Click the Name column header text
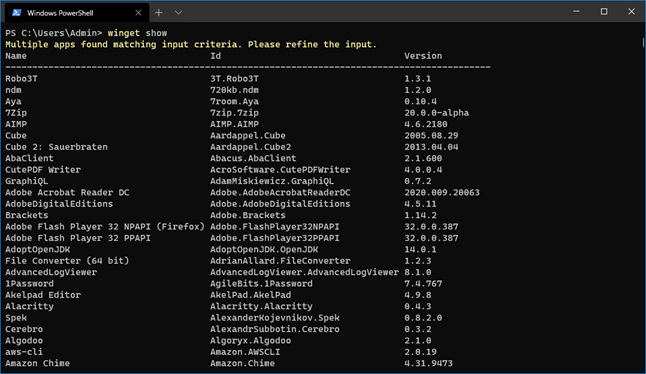The height and width of the screenshot is (374, 646). tap(16, 56)
